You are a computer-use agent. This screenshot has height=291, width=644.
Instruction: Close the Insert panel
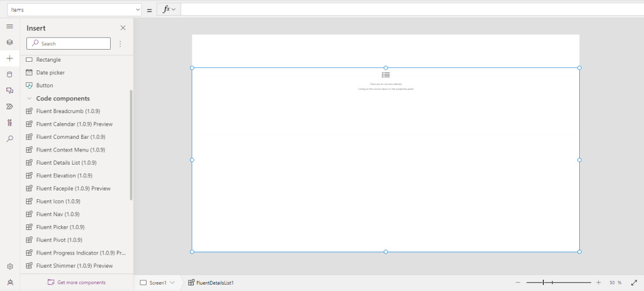pos(123,28)
